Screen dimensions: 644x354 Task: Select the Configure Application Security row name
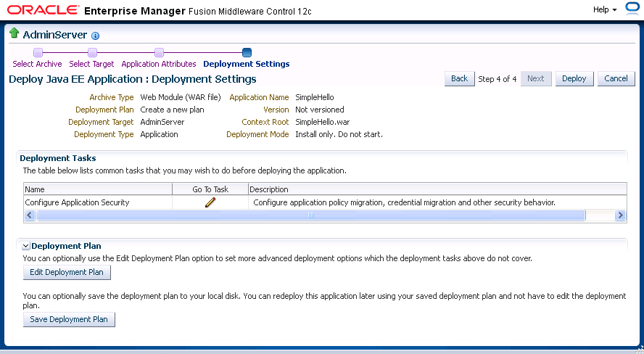point(77,202)
